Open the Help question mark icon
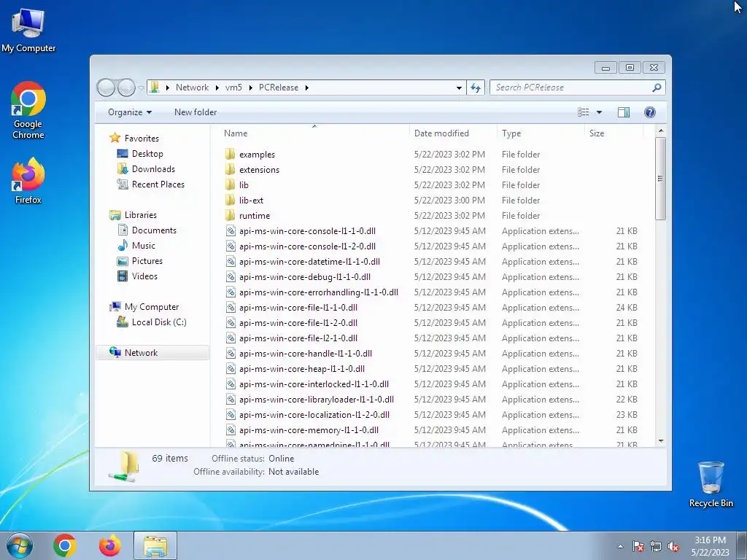This screenshot has width=747, height=560. (650, 112)
